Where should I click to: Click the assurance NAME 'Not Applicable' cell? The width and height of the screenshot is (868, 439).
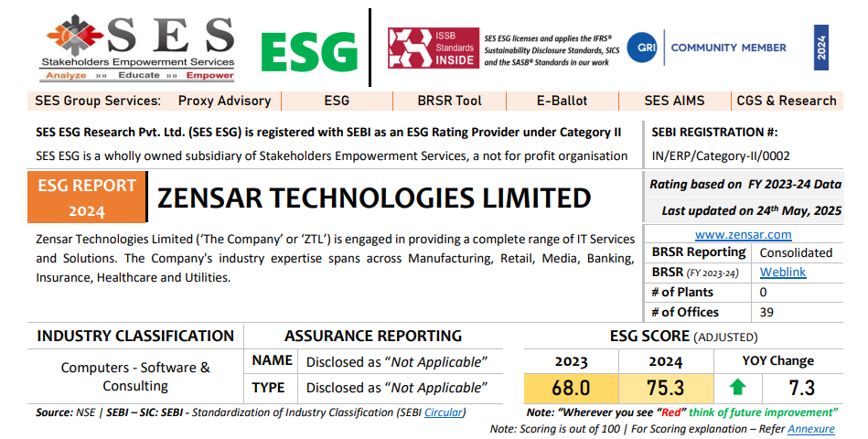[396, 362]
